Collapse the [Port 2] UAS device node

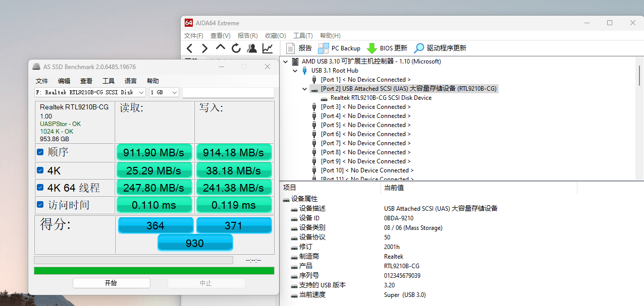click(x=304, y=89)
